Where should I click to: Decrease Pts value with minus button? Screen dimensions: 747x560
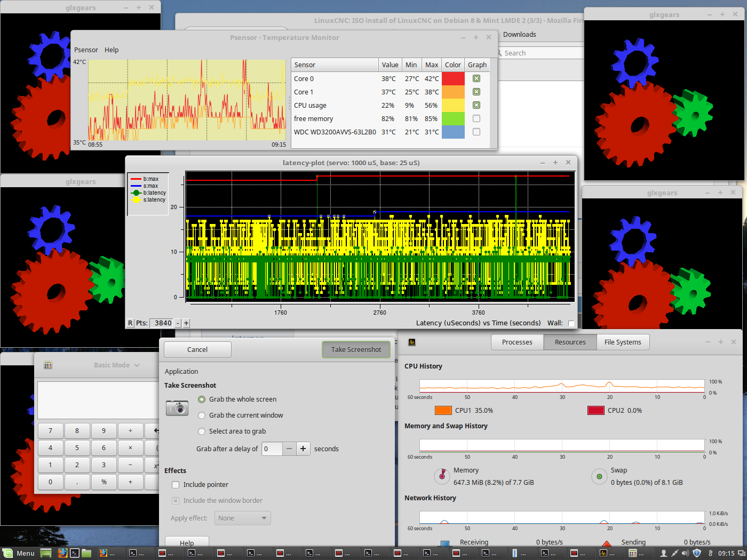[x=178, y=323]
